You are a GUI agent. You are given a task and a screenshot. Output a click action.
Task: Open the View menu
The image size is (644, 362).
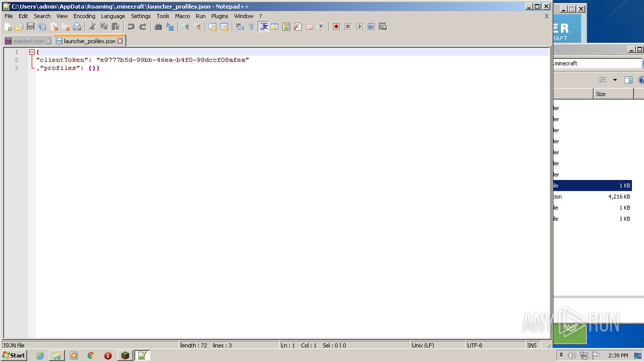pos(62,16)
